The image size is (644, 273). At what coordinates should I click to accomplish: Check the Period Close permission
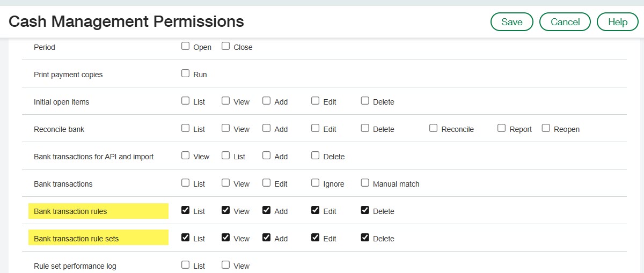pos(226,46)
